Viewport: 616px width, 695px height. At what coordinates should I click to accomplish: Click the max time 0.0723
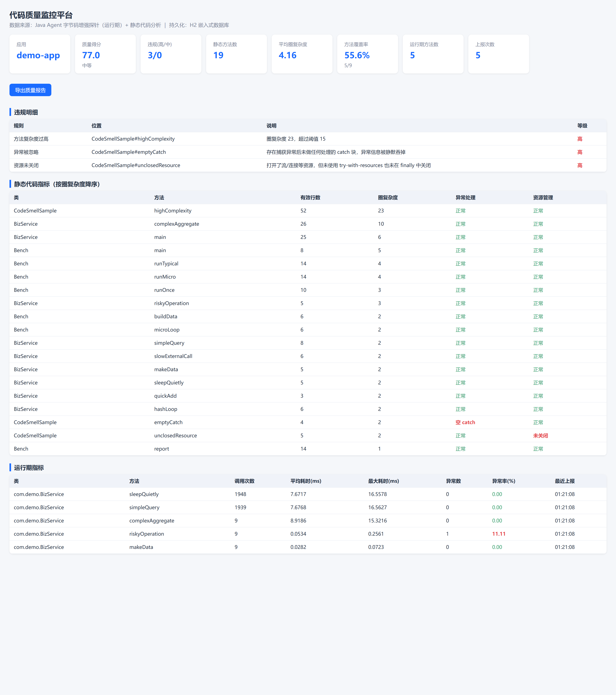coord(376,547)
